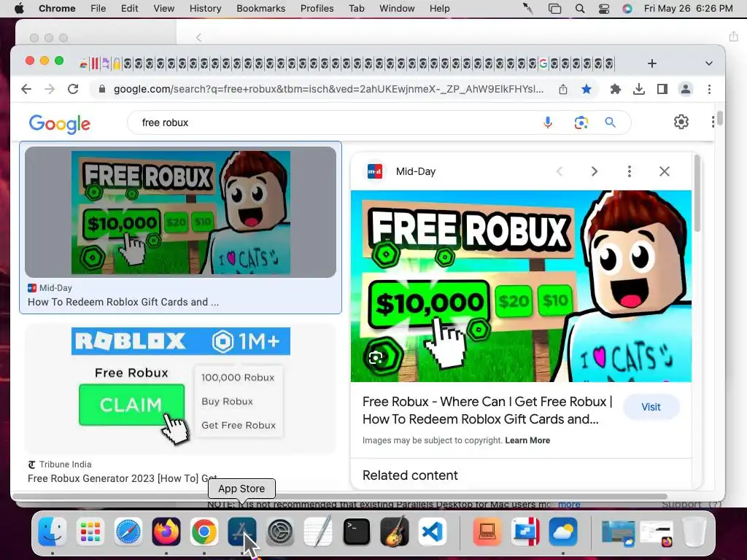Viewport: 747px width, 560px height.
Task: Open the Trash in the Dock
Action: coord(694,532)
